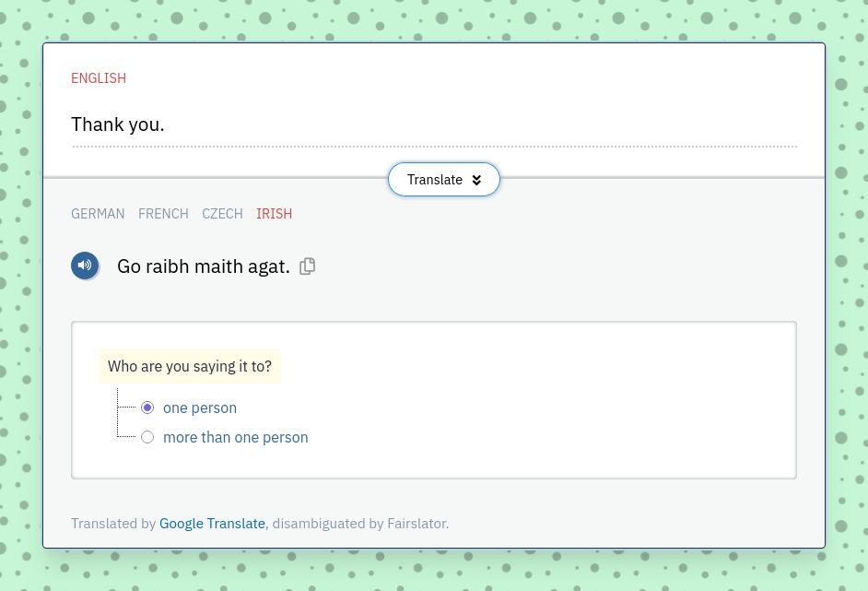This screenshot has width=868, height=591.
Task: Click the double chevron on Translate
Action: coord(476,180)
